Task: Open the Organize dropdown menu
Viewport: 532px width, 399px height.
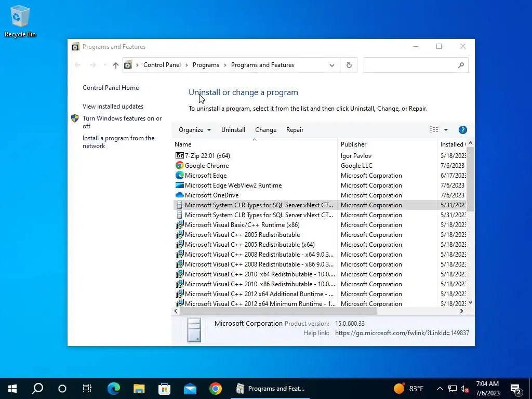Action: (195, 129)
